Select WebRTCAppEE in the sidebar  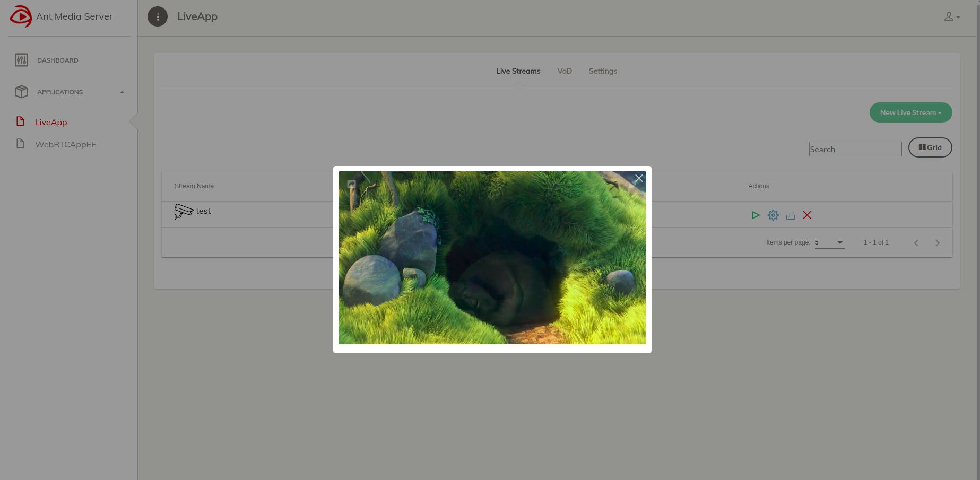click(66, 144)
